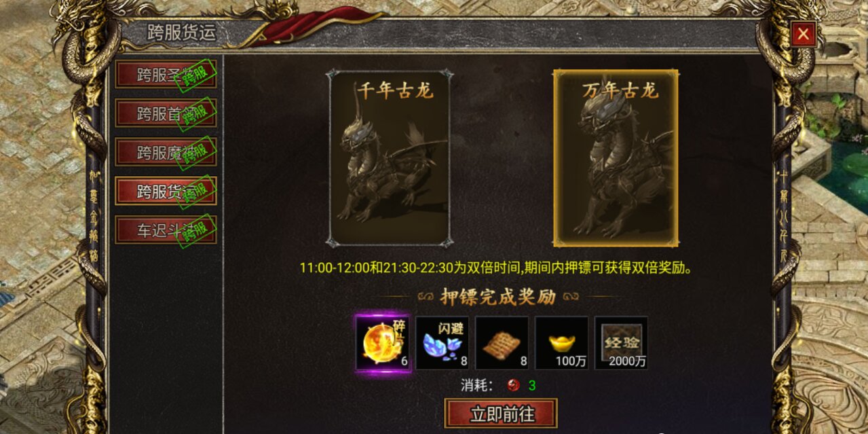Tap the red cost token next to 消耗
This screenshot has height=434, width=868.
(514, 385)
